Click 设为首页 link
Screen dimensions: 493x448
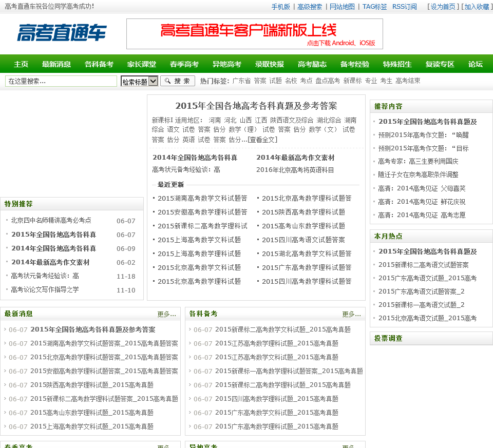point(443,7)
